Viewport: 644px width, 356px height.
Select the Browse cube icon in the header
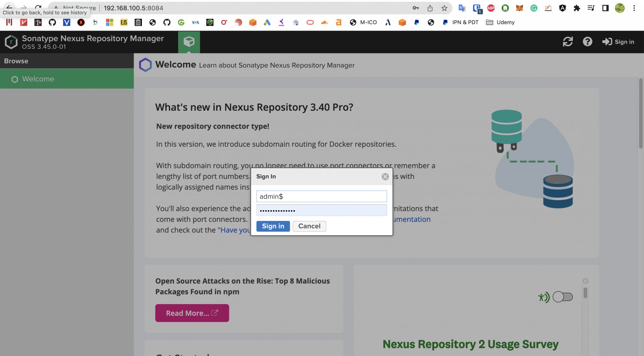(x=189, y=42)
